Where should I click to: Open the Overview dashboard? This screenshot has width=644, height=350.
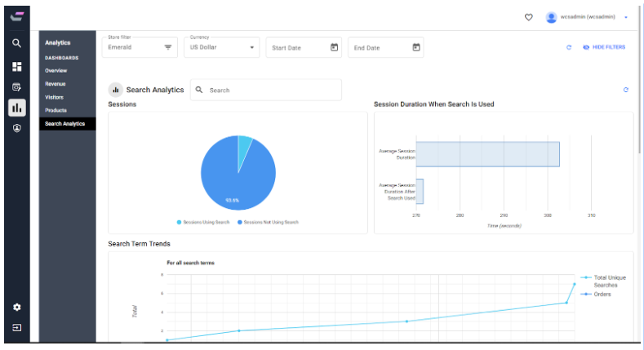[56, 71]
